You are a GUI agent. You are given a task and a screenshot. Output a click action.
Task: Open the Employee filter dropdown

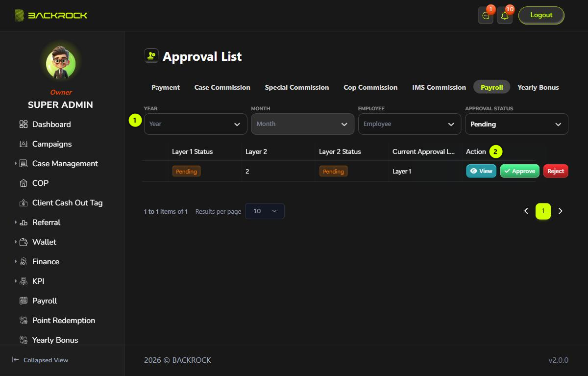pyautogui.click(x=410, y=124)
